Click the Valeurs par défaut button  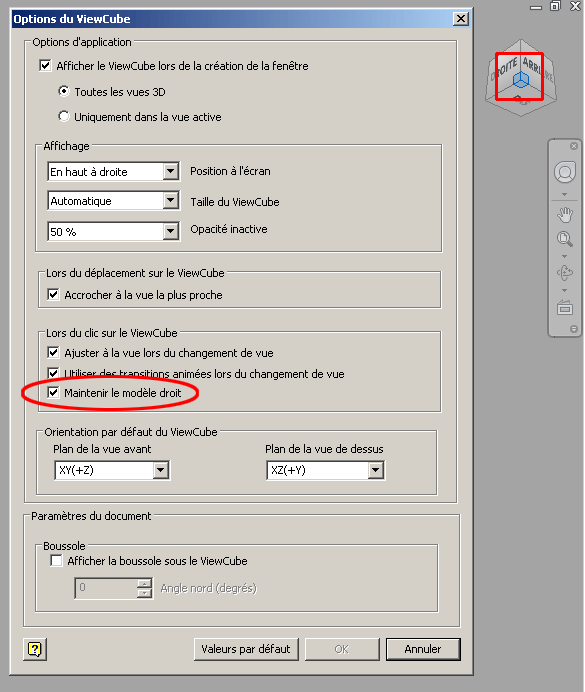pyautogui.click(x=246, y=649)
